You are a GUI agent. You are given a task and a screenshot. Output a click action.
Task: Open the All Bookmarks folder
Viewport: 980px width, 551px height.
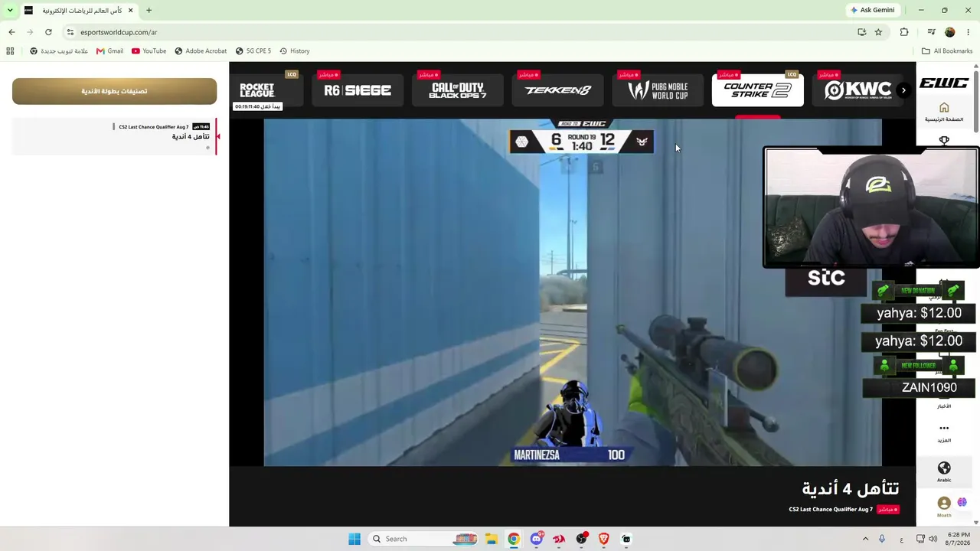click(x=947, y=51)
